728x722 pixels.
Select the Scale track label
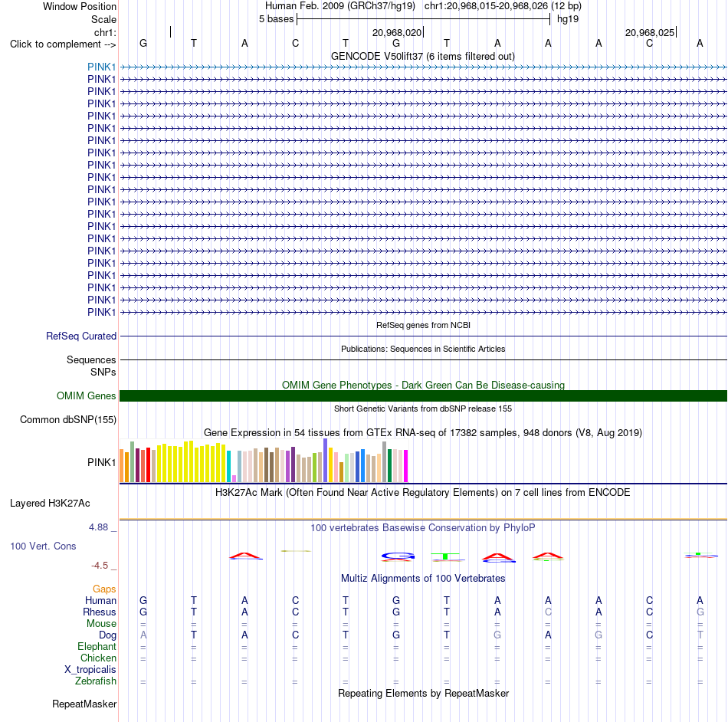(103, 19)
